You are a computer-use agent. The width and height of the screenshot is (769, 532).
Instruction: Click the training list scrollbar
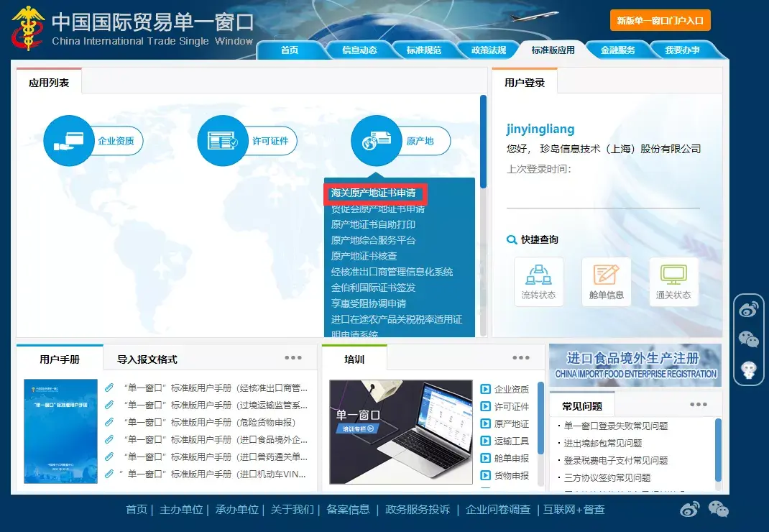coord(541,418)
